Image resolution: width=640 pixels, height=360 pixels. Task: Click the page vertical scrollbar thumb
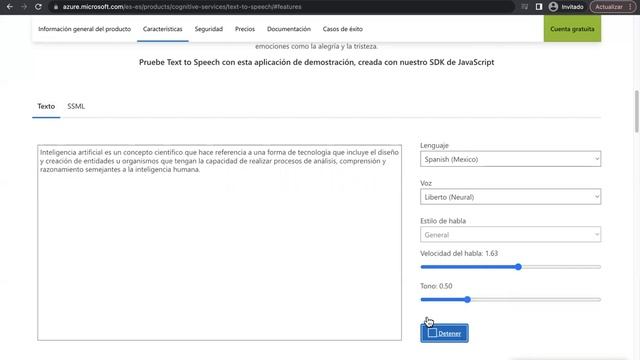(x=636, y=111)
